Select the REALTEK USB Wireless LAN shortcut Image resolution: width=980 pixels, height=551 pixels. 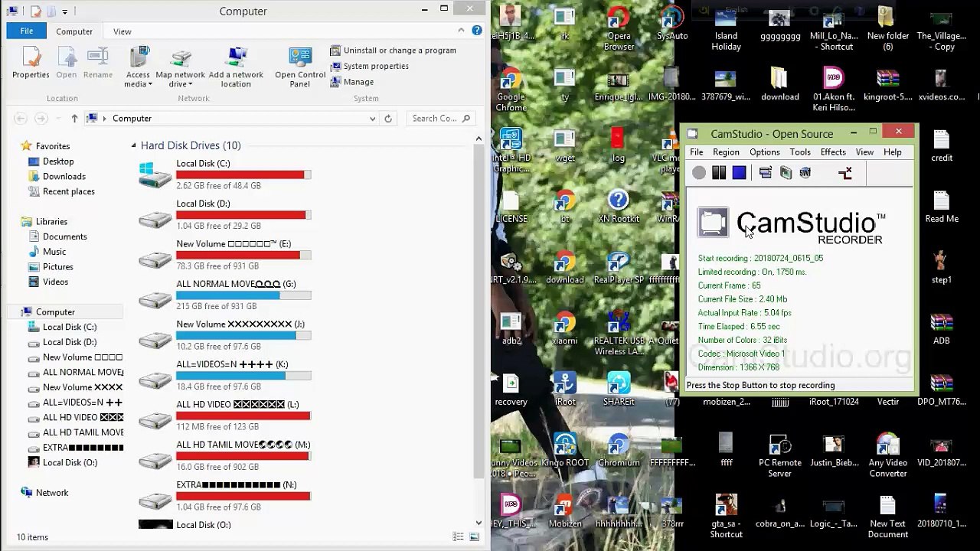tap(619, 334)
